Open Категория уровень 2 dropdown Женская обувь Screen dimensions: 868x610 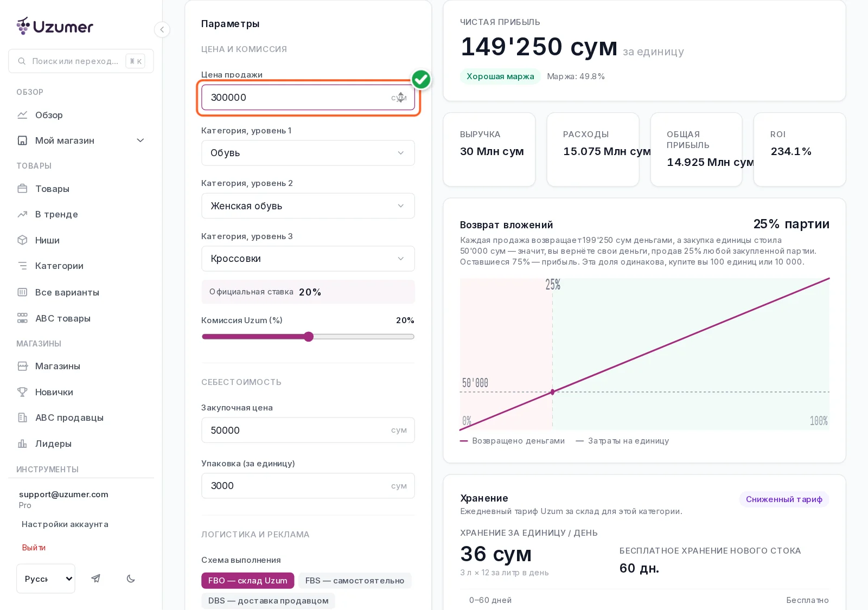pos(308,206)
